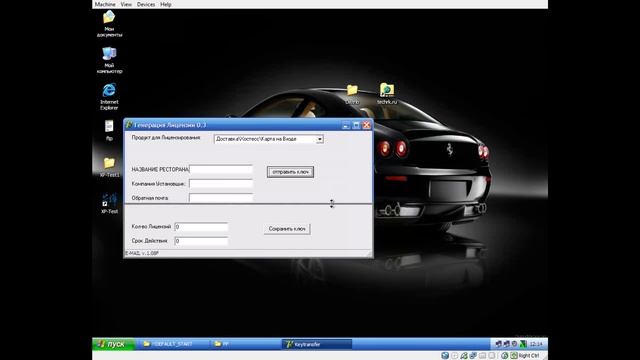Select the XP-Test1 folder icon
Viewport: 640px width, 360px height.
(109, 167)
